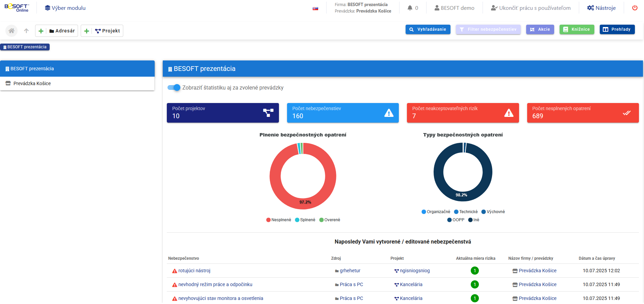
Task: Click warning triangle icon beside rotujúci nástroj
Action: (x=175, y=271)
